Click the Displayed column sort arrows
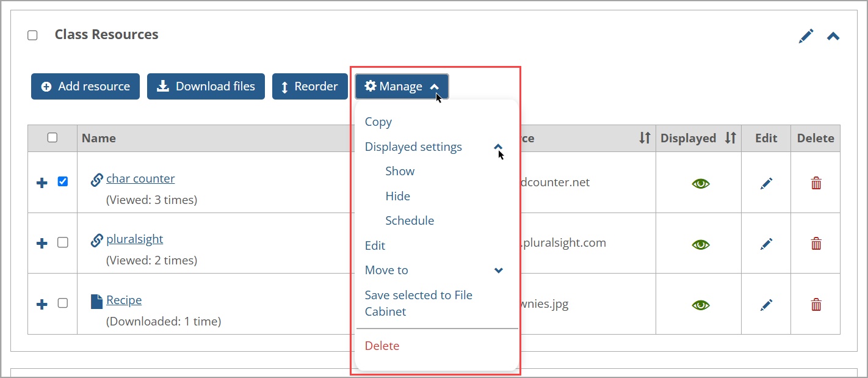Viewport: 868px width, 378px height. tap(730, 138)
